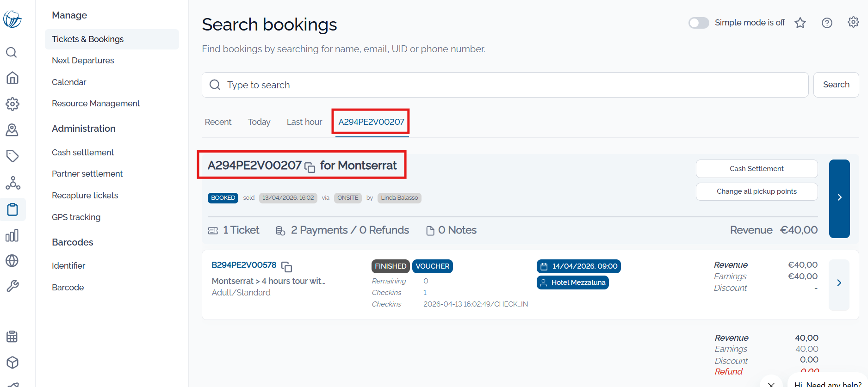
Task: Click the FINISHED status badge
Action: (x=391, y=266)
